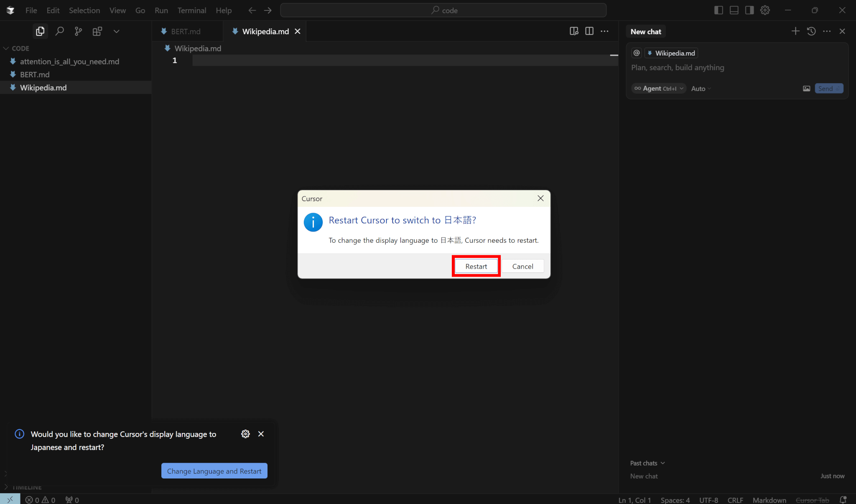856x504 pixels.
Task: Open the past 'New chat' entry
Action: (737, 476)
